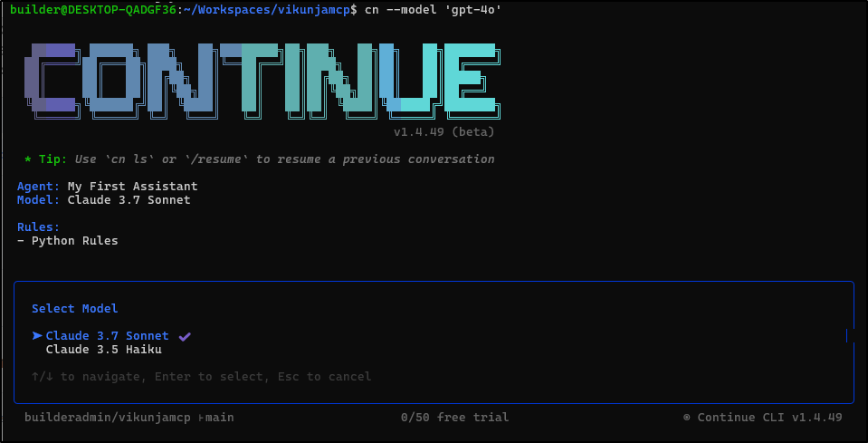This screenshot has width=868, height=443.
Task: Click the purple checkmark next to Claude 3.7 Sonnet
Action: (x=185, y=336)
